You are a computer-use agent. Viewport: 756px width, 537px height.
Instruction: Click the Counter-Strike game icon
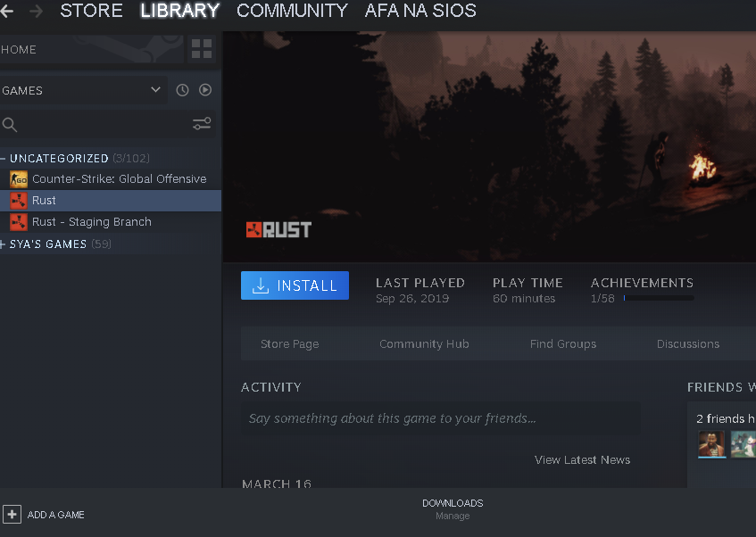point(19,179)
